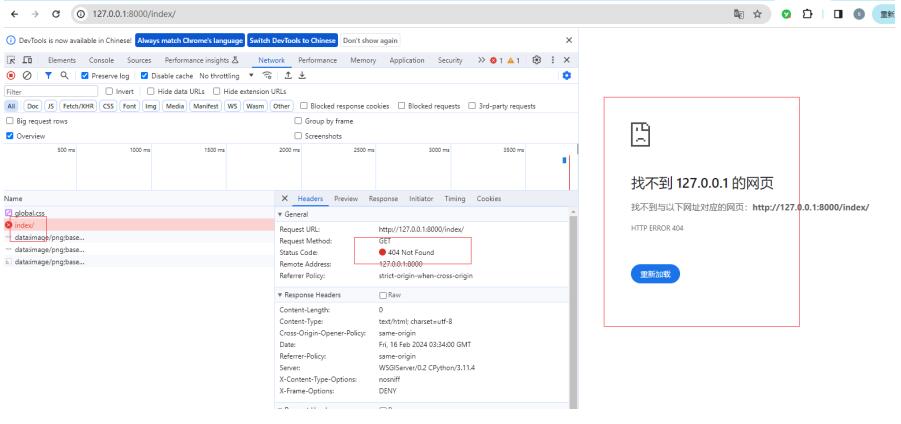Image resolution: width=901 pixels, height=424 pixels.
Task: Click Always match Chrome's language
Action: [190, 40]
